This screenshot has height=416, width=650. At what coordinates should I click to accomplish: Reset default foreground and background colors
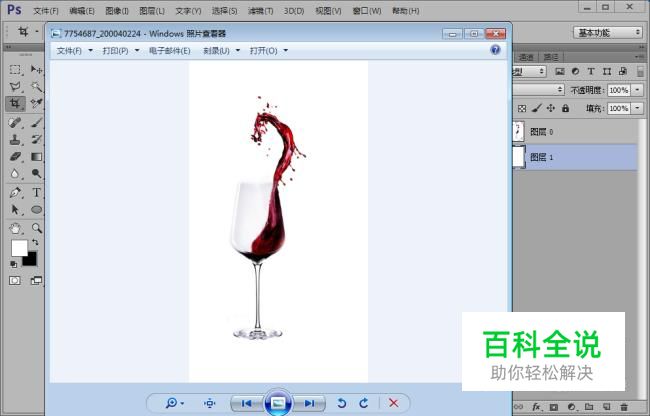pyautogui.click(x=13, y=264)
